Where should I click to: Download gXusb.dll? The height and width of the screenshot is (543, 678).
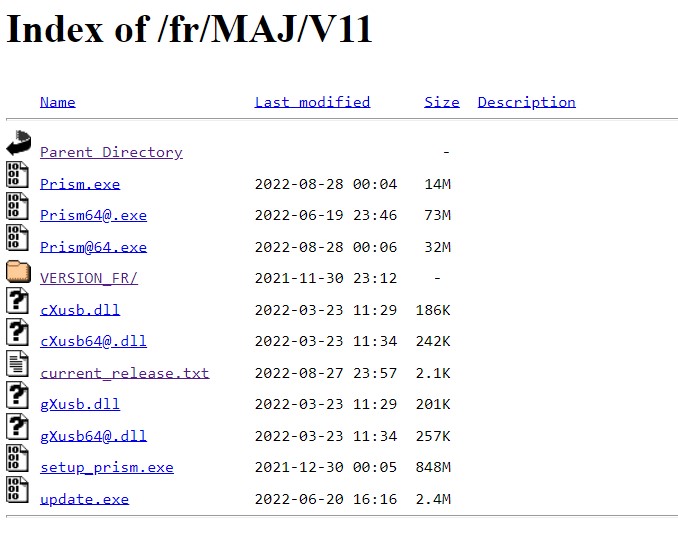pos(79,404)
